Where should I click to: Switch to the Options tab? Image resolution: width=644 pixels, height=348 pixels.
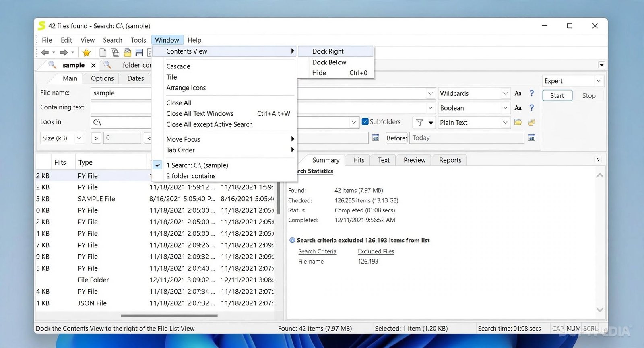[102, 78]
